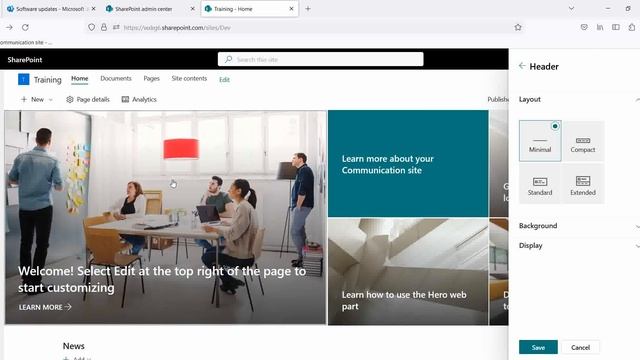Go back using the Header panel back arrow
Image resolution: width=640 pixels, height=360 pixels.
pyautogui.click(x=522, y=66)
